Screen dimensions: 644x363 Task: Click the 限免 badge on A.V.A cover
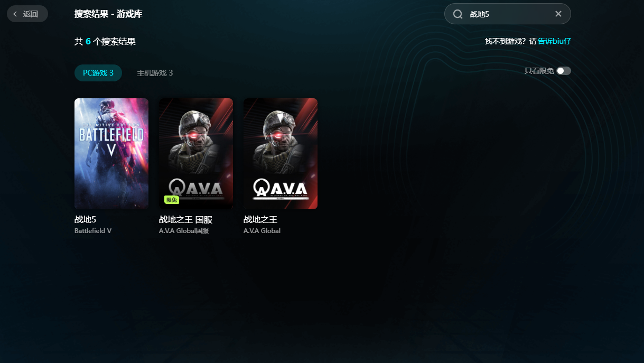pos(172,200)
